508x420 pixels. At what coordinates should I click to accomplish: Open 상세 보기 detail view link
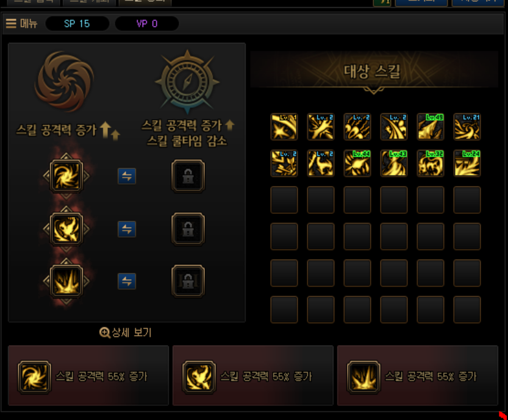[x=126, y=333]
